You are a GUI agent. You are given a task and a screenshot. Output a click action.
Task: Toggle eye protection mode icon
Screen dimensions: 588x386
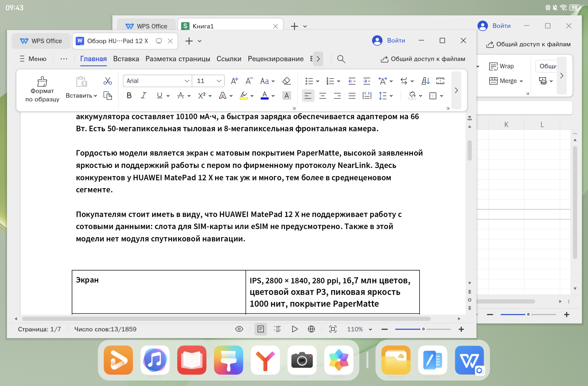tap(239, 329)
